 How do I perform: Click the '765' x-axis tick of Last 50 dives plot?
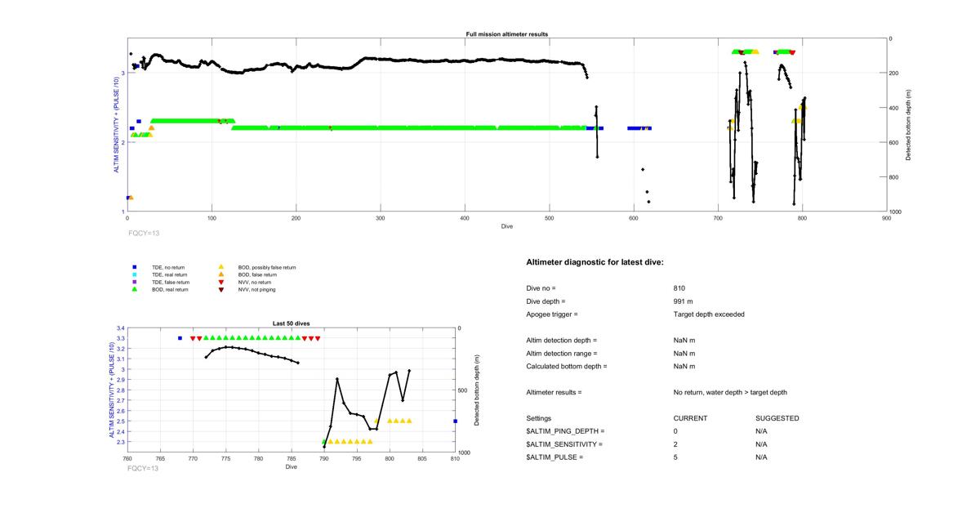(160, 458)
